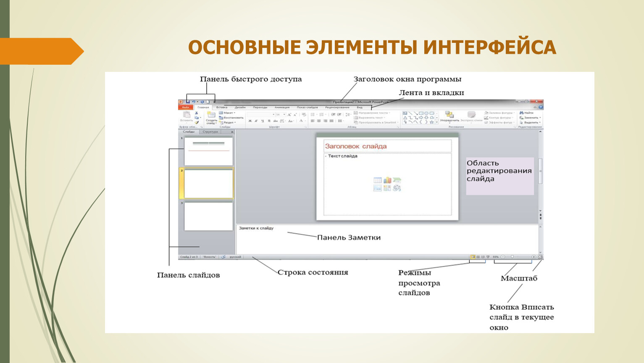Click the Создать слайд button
This screenshot has width=644, height=363.
click(x=211, y=118)
